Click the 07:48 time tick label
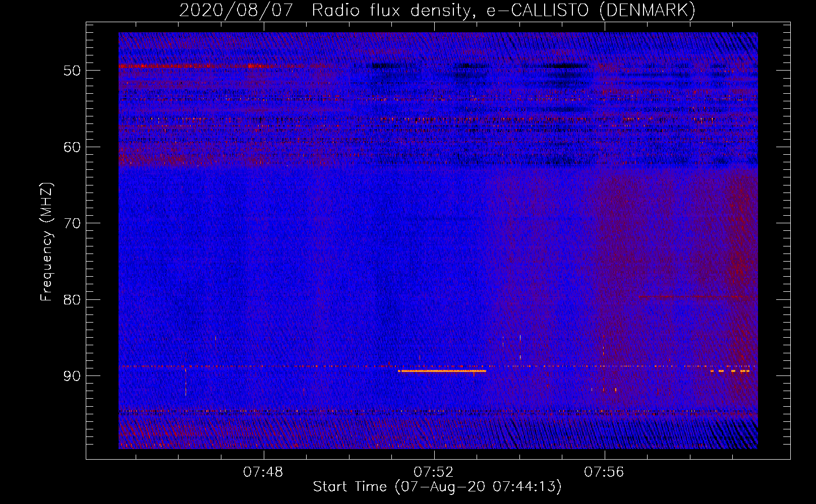Screen dimensions: 816x504 click(x=263, y=472)
